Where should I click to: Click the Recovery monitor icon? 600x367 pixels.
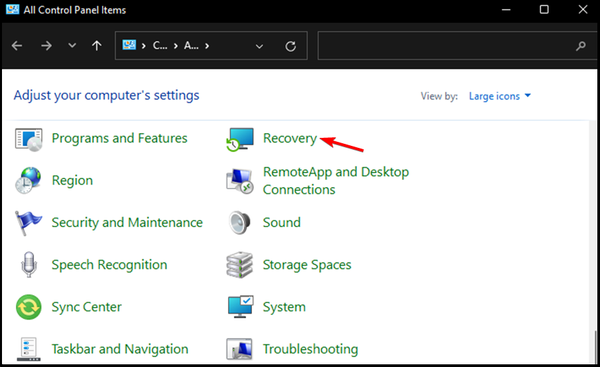point(240,139)
